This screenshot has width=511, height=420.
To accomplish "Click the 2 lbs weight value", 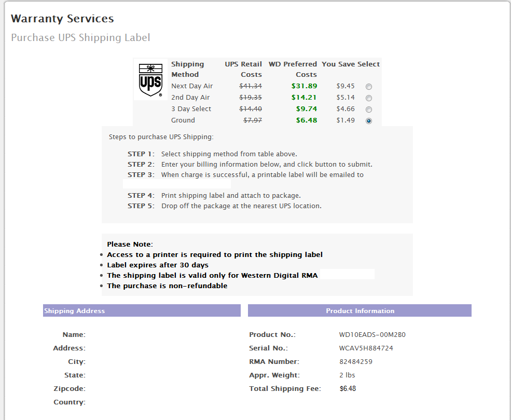I will pyautogui.click(x=347, y=375).
